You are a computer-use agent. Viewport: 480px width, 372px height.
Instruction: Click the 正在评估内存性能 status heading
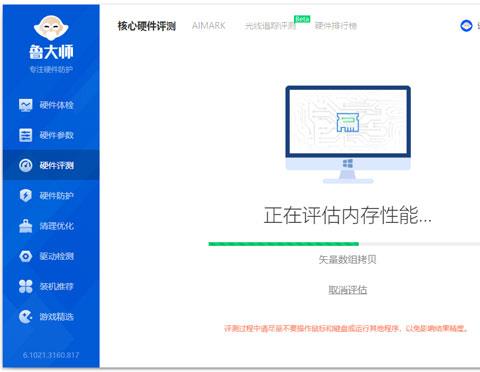[348, 215]
